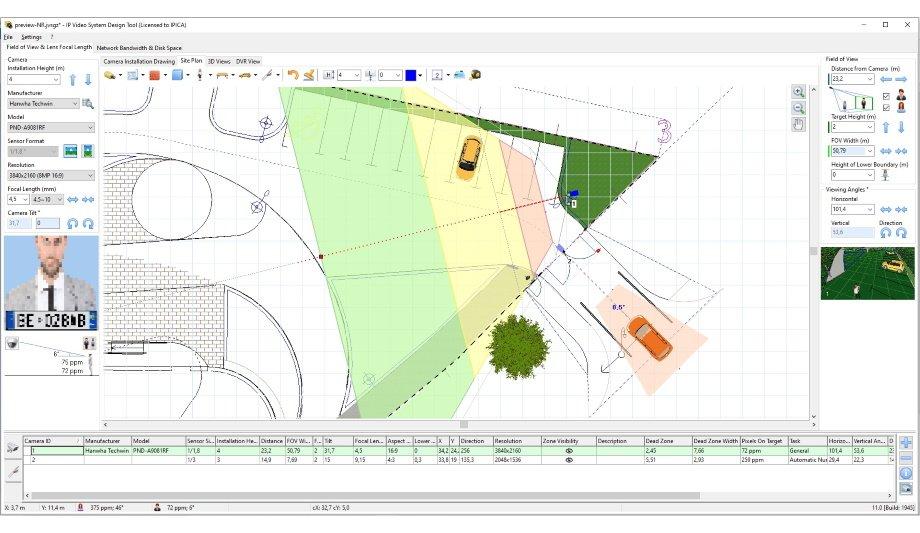Screen dimensions: 920x533
Task: Click the undo arrow in toolbar
Action: click(293, 75)
